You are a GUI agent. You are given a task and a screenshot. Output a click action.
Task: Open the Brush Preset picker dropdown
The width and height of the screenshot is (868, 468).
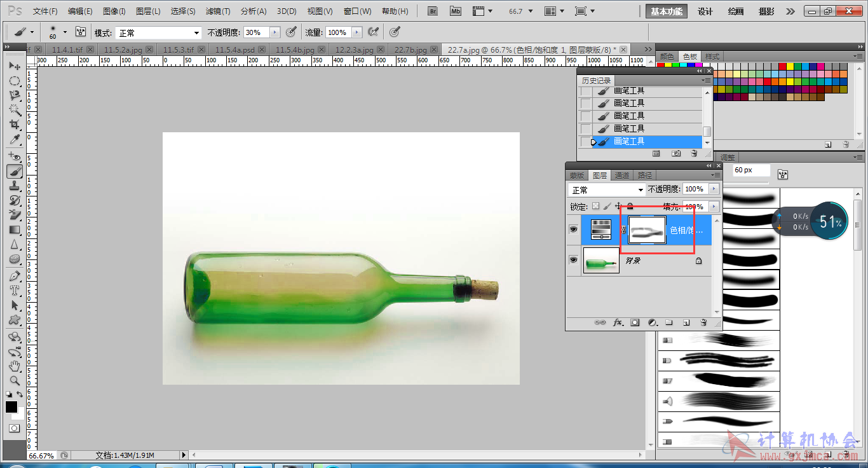(x=64, y=32)
